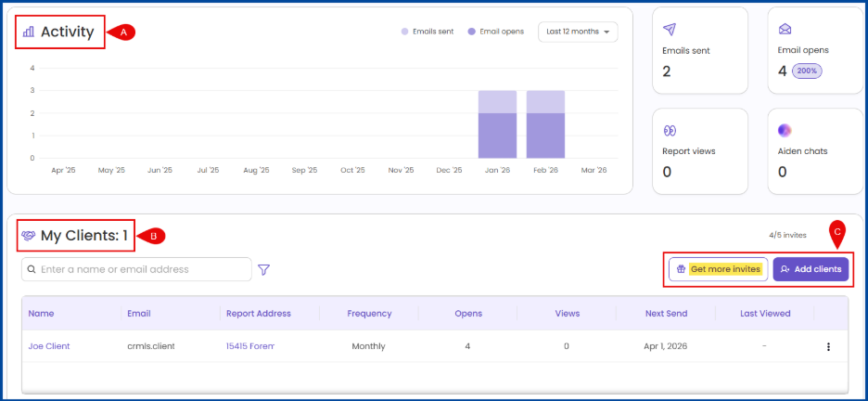Open the three-dot menu for Joe Client
The height and width of the screenshot is (401, 868).
(x=828, y=346)
